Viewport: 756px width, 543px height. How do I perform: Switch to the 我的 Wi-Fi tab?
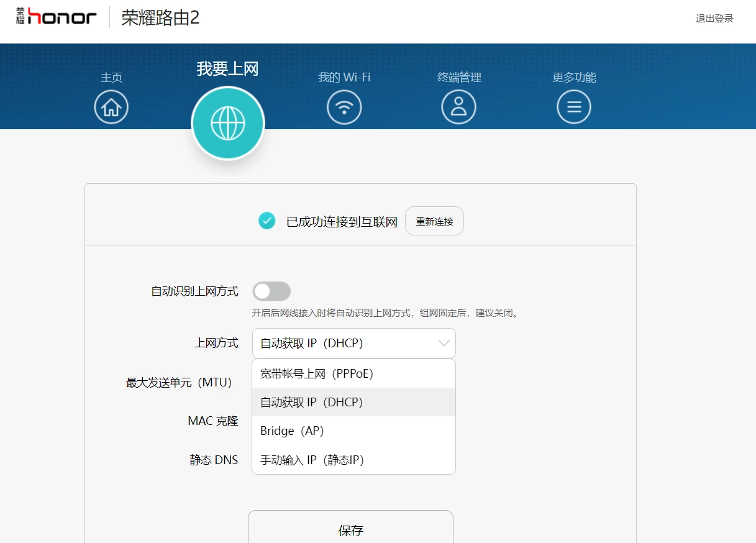click(x=344, y=77)
